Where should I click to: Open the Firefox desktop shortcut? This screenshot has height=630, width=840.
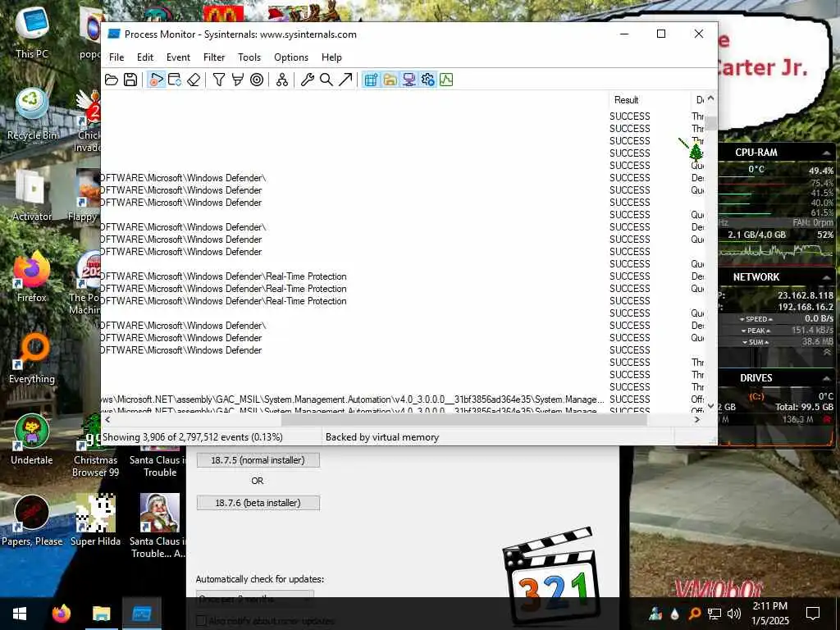tap(32, 276)
